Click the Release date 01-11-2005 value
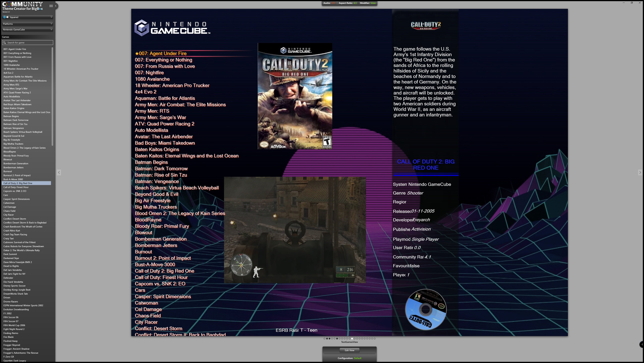This screenshot has width=644, height=363. click(422, 211)
